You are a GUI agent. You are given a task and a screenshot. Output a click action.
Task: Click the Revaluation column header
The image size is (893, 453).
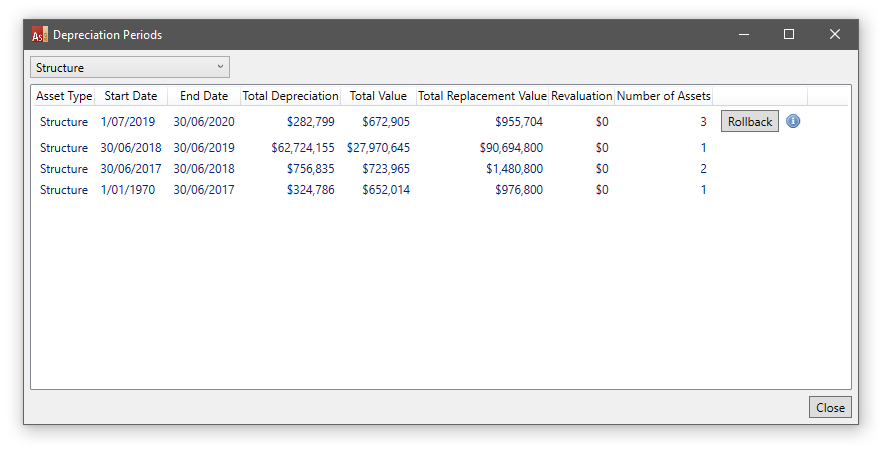581,96
